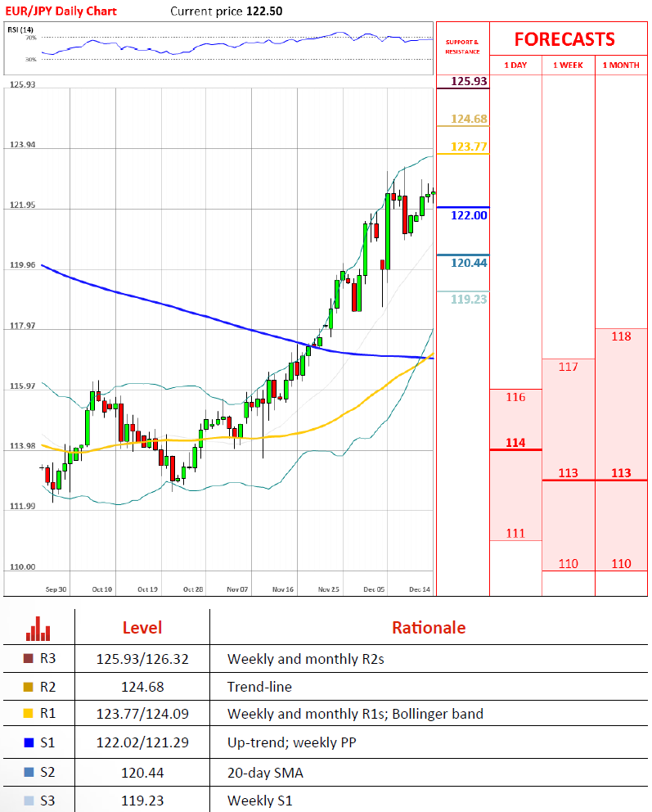The image size is (652, 812).
Task: Click the Trend-line rationale cell
Action: (260, 688)
